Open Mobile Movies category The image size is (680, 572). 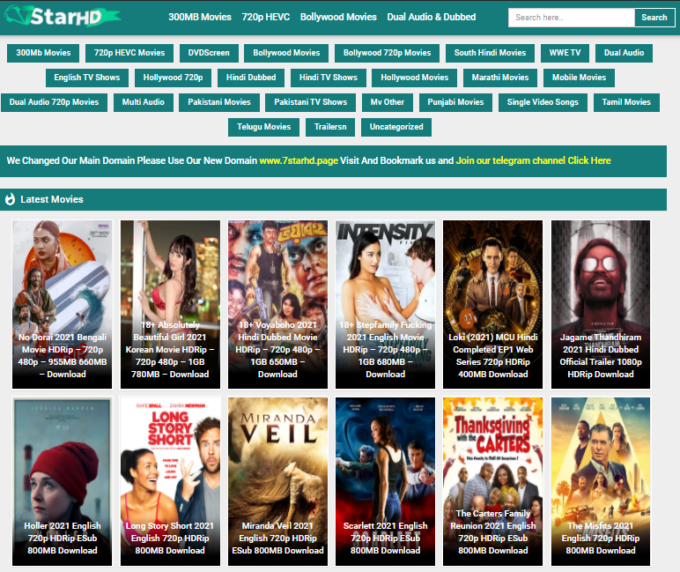pos(579,78)
